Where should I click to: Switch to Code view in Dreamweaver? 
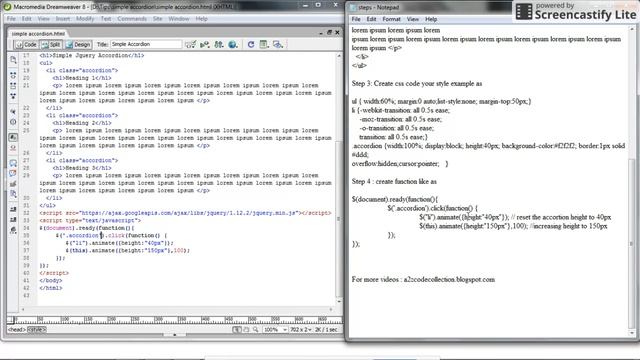click(x=26, y=44)
